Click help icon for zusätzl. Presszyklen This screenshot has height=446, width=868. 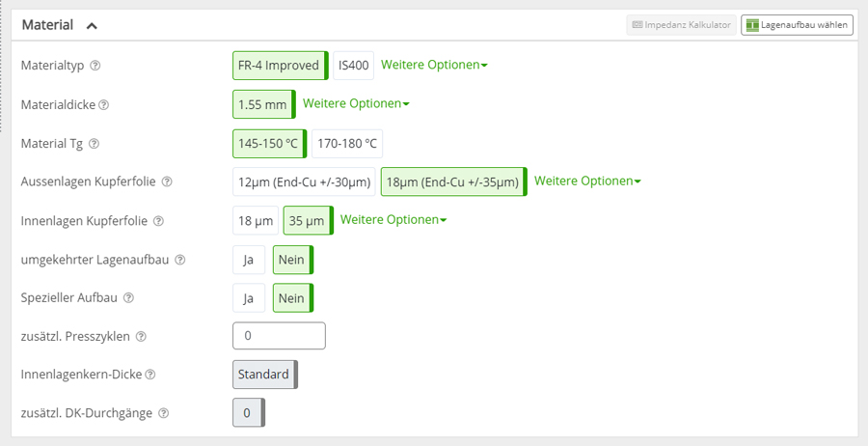(141, 337)
